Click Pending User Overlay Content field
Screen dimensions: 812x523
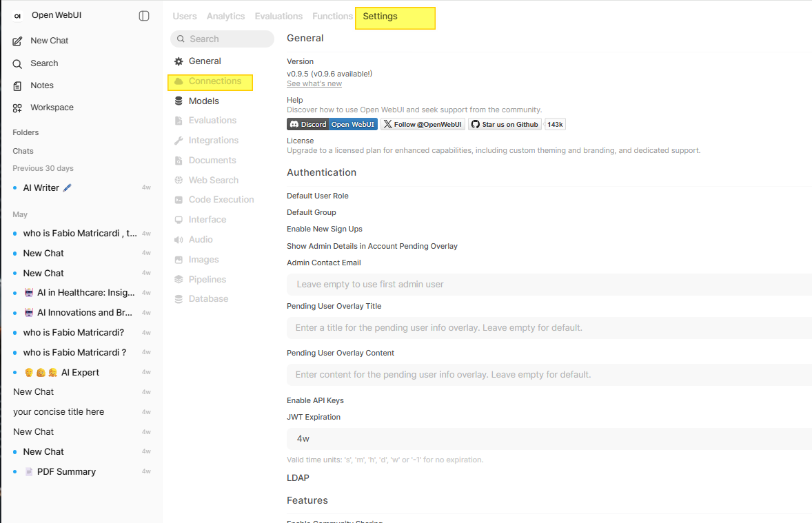click(549, 374)
